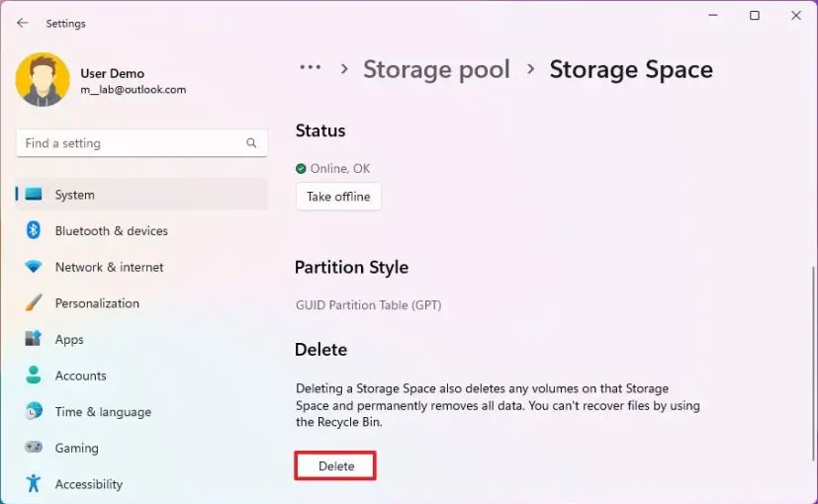
Task: Expand the breadcrumb ellipsis menu
Action: [311, 68]
